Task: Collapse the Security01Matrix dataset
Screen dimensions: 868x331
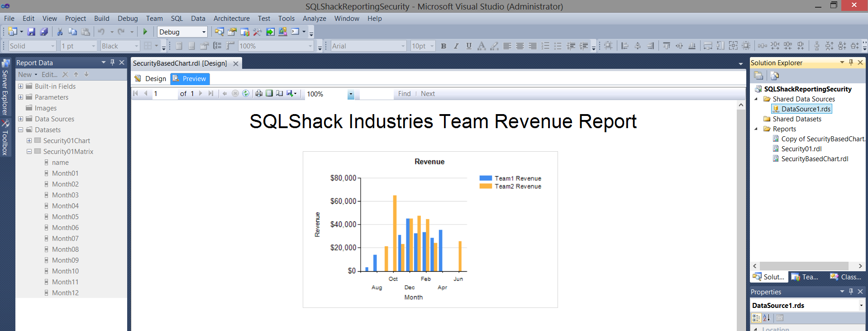Action: [29, 151]
